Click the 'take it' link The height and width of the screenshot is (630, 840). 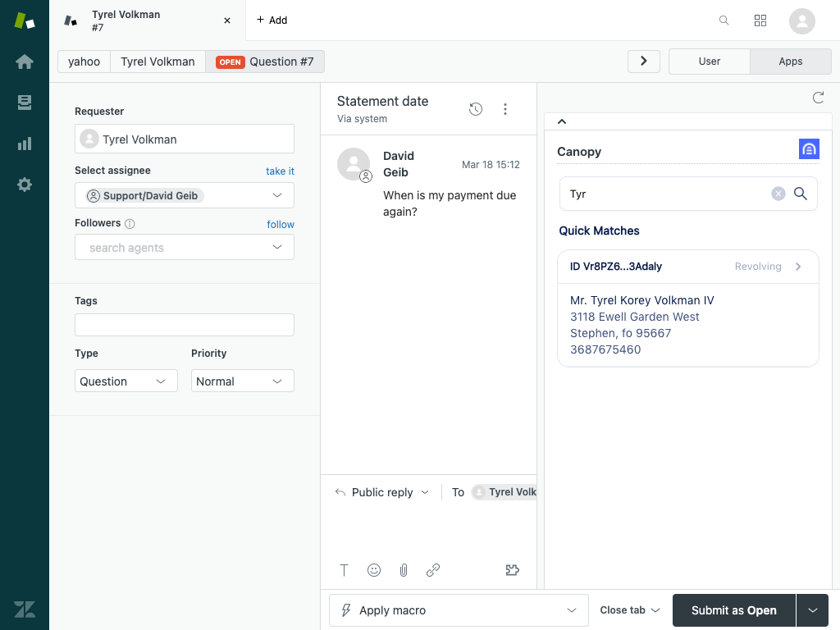pos(280,171)
